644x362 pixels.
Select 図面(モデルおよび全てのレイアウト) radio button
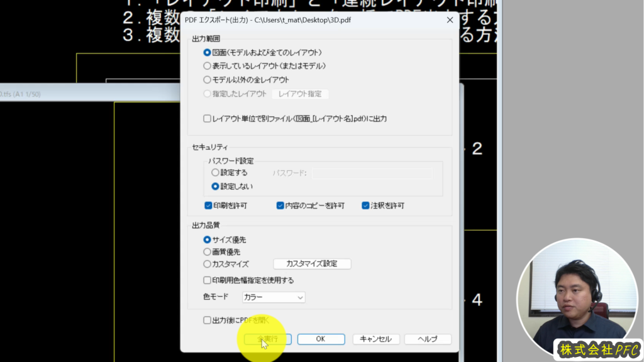[207, 53]
